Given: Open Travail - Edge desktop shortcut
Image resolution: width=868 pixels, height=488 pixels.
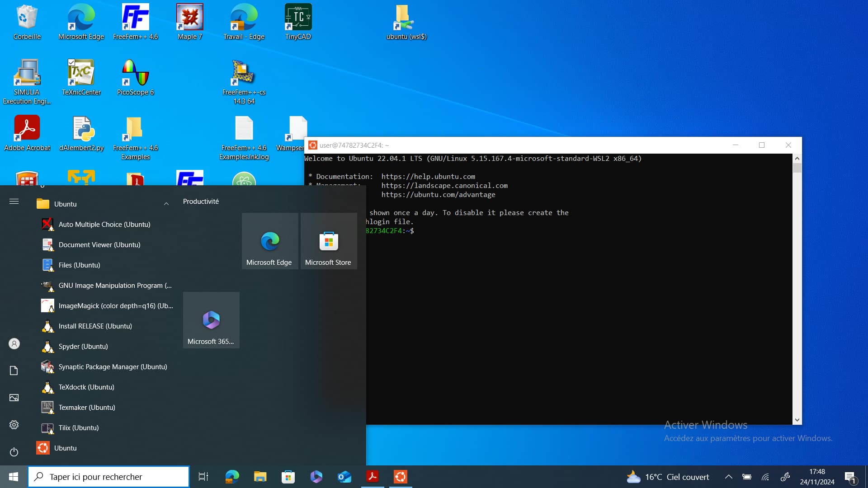Looking at the screenshot, I should [244, 23].
